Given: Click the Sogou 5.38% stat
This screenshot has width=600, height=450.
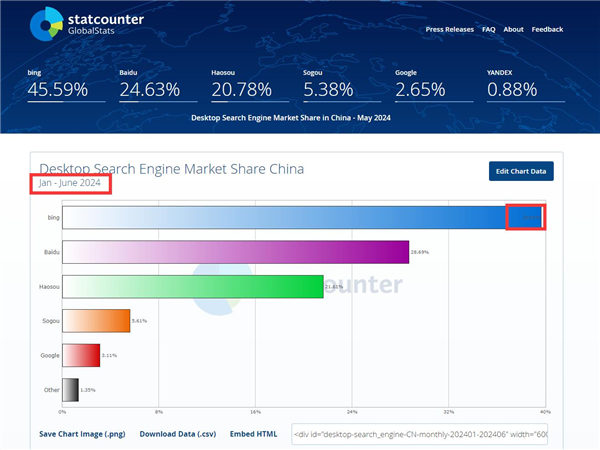Looking at the screenshot, I should tap(342, 86).
